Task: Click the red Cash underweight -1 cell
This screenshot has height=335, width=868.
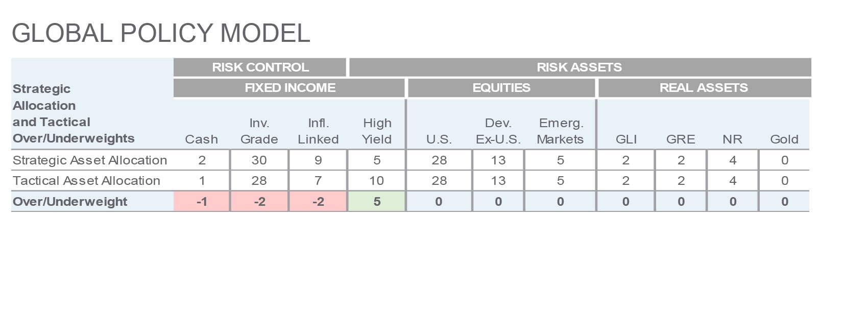Action: pos(202,201)
